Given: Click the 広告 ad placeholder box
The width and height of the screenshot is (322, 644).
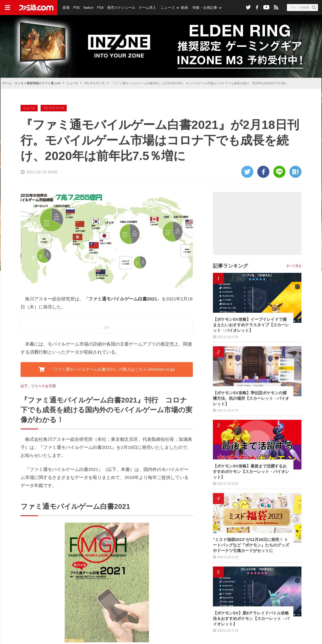Looking at the screenshot, I should point(107,326).
